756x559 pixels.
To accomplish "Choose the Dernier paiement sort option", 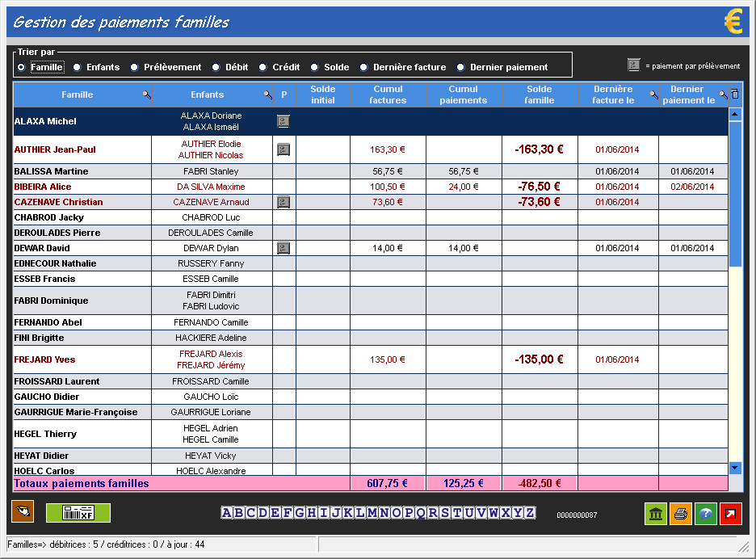I will [461, 68].
